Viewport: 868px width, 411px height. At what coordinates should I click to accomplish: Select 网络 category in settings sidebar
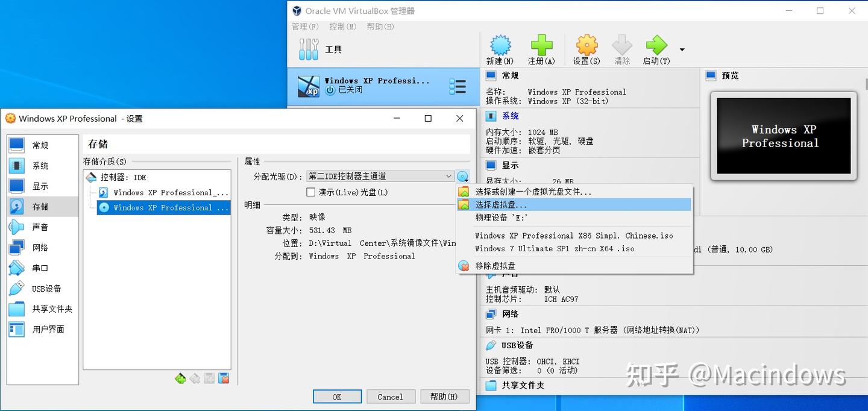point(43,248)
